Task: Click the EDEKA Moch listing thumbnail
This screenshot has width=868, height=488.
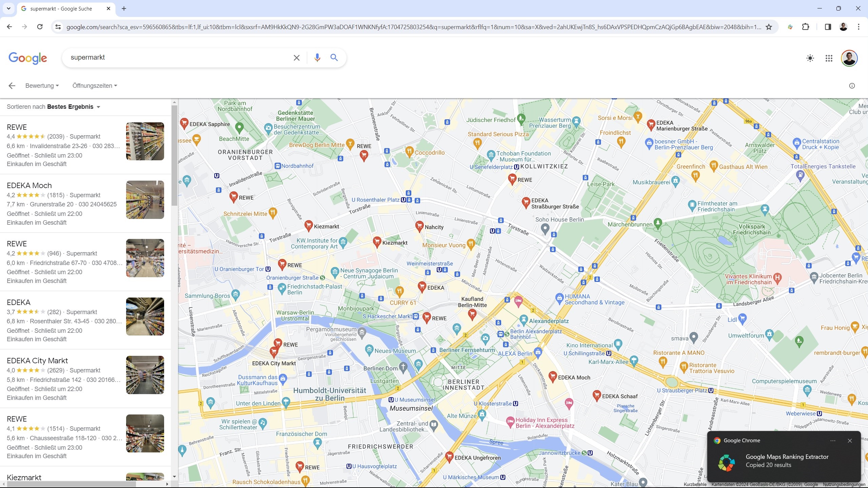Action: [144, 200]
